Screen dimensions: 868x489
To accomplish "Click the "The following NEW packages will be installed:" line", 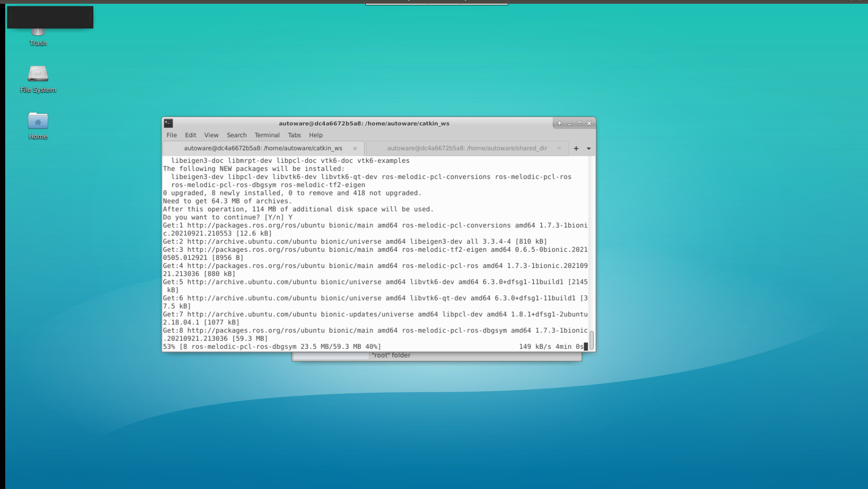I will [254, 169].
